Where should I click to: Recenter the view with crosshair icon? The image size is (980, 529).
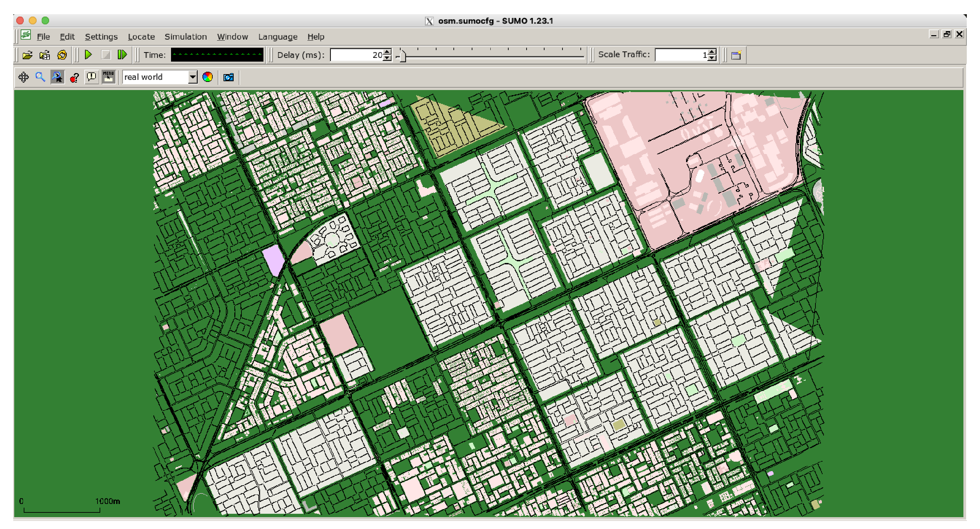[24, 77]
